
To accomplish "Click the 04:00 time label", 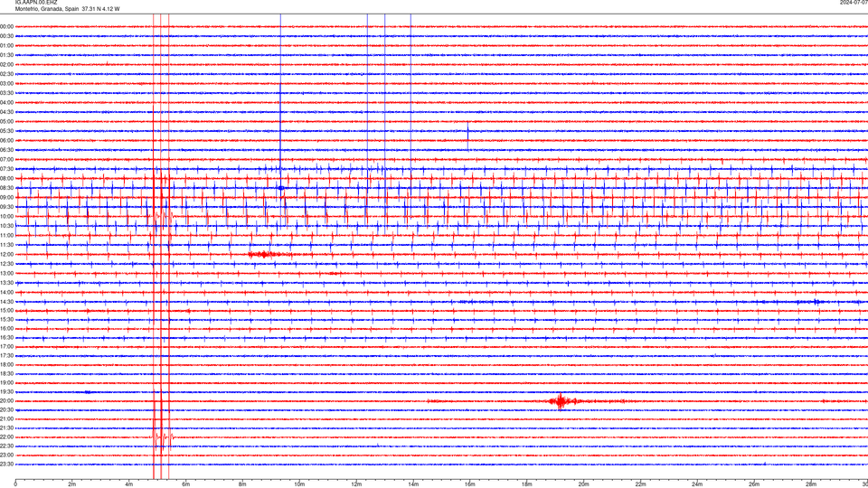I will tap(6, 102).
